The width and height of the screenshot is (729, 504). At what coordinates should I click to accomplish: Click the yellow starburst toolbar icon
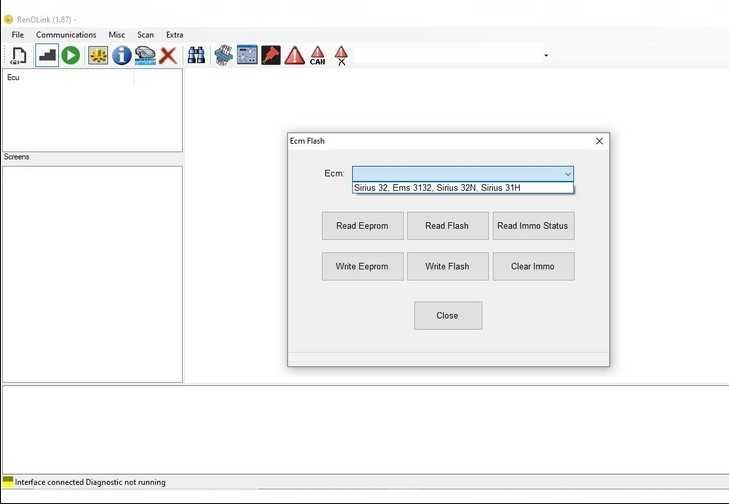click(x=98, y=56)
